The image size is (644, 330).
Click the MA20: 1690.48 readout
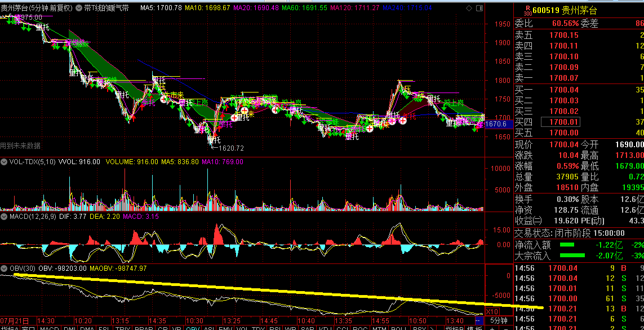(256, 8)
